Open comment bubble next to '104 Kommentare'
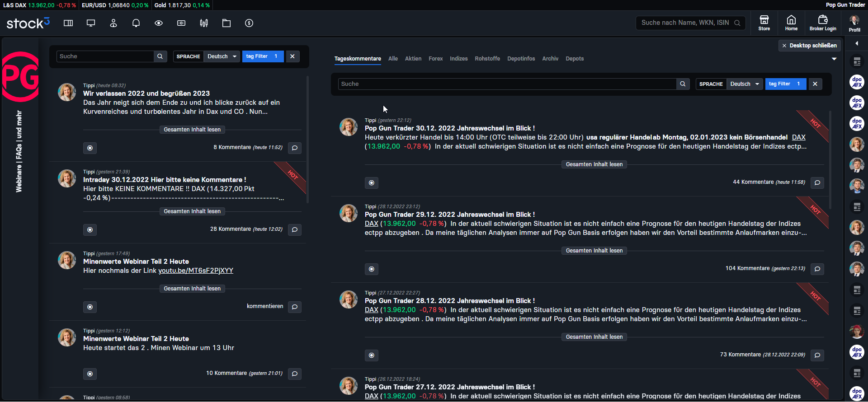This screenshot has height=402, width=868. (817, 269)
